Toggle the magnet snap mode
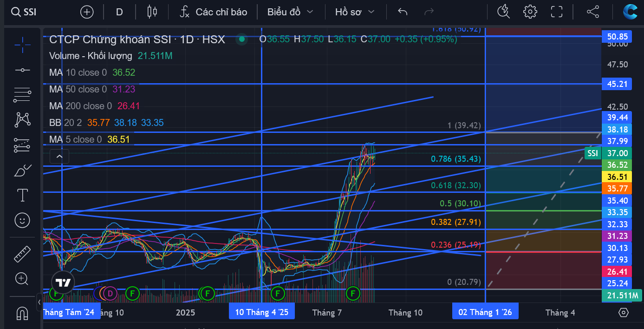 pos(22,313)
